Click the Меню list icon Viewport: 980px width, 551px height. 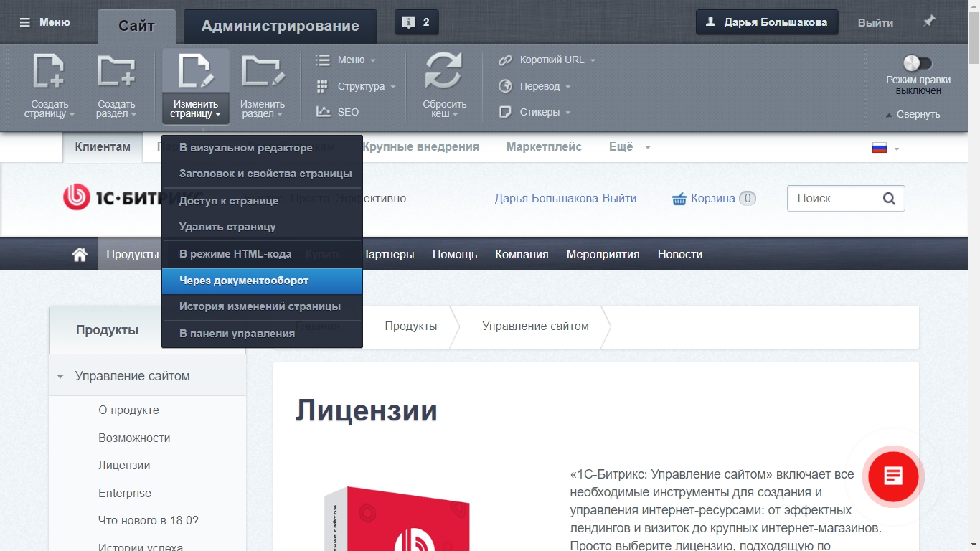click(x=321, y=60)
